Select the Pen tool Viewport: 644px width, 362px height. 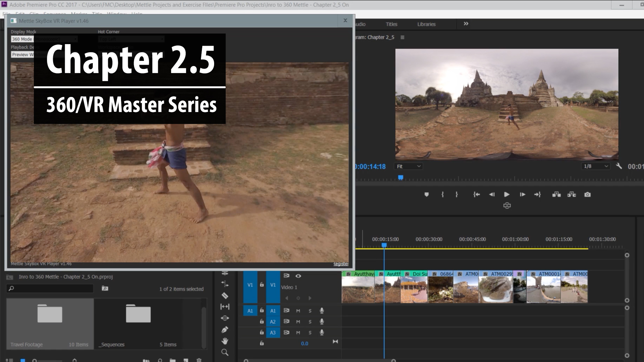click(x=225, y=329)
